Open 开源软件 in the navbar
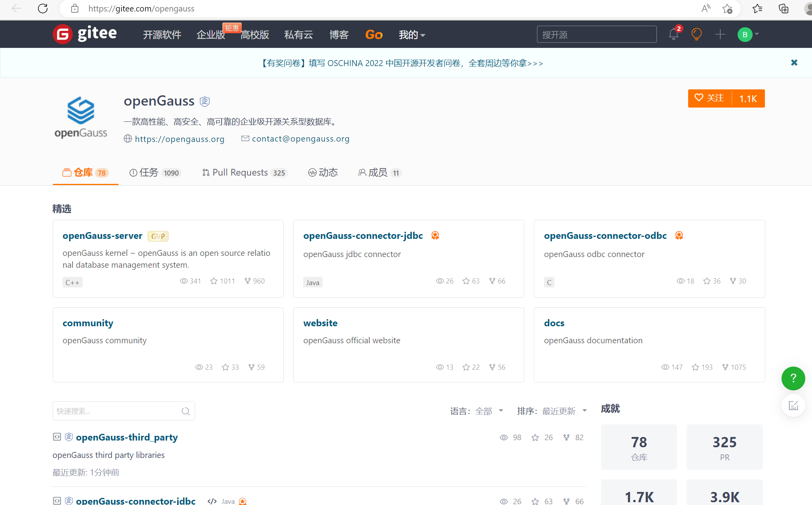Screen dimensions: 812x505 (162, 35)
